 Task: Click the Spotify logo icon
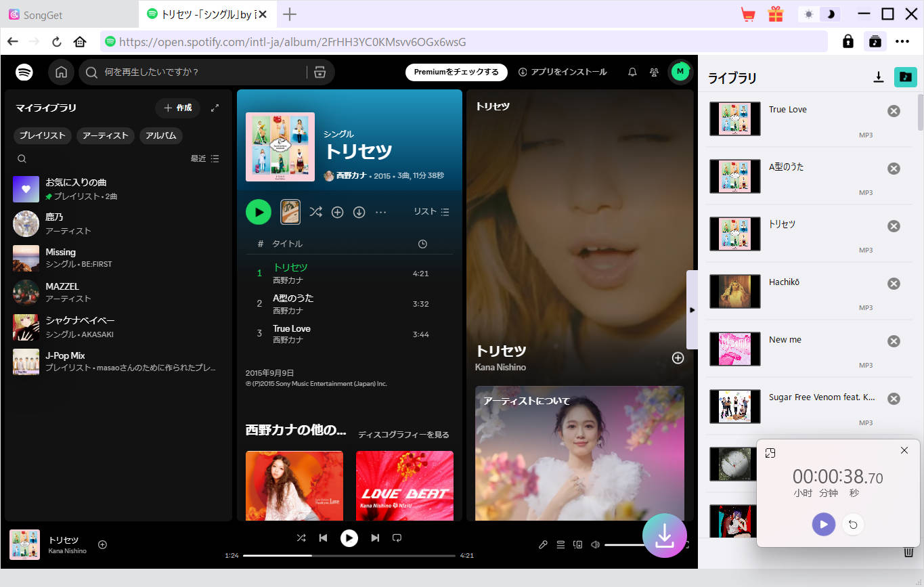click(24, 72)
